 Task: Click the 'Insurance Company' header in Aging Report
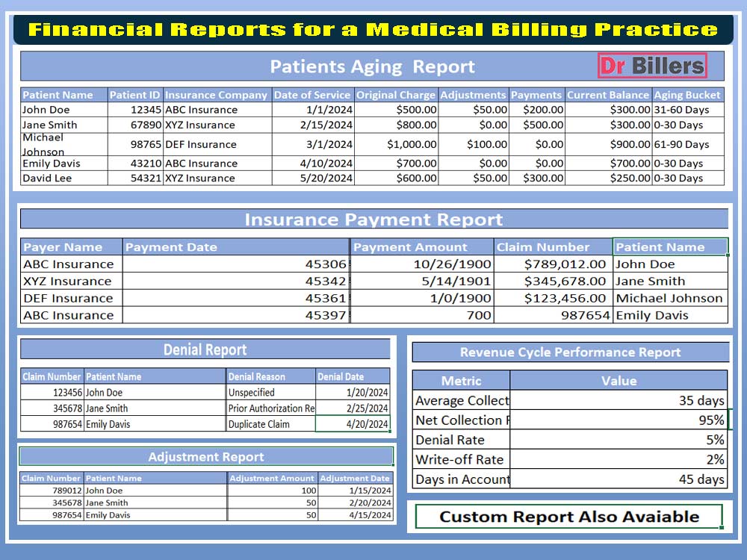217,95
